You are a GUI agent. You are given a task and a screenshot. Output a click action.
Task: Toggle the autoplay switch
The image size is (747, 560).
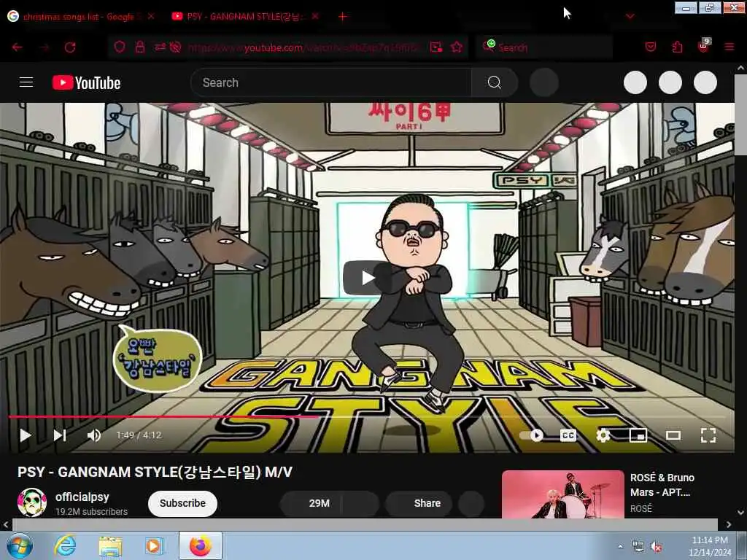(x=532, y=435)
